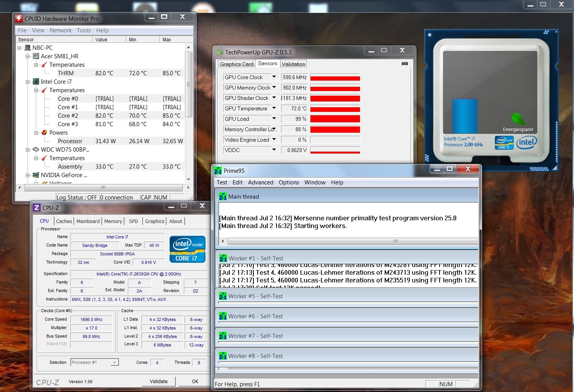Open the Video Engine Load dropdown
Image resolution: width=574 pixels, height=392 pixels.
(x=274, y=139)
